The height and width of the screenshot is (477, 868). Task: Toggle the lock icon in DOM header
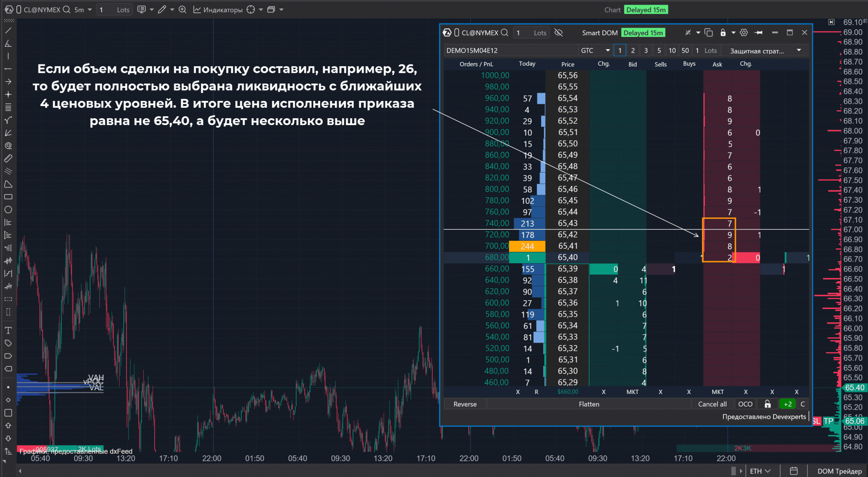[x=723, y=33]
